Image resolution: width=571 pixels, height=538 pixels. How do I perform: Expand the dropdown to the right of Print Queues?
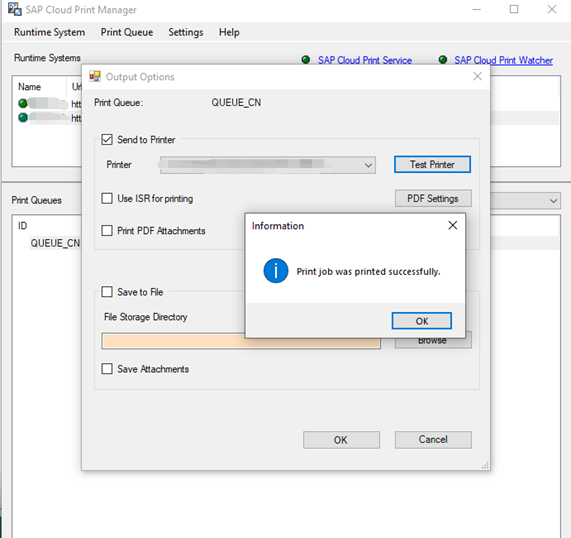pyautogui.click(x=553, y=201)
